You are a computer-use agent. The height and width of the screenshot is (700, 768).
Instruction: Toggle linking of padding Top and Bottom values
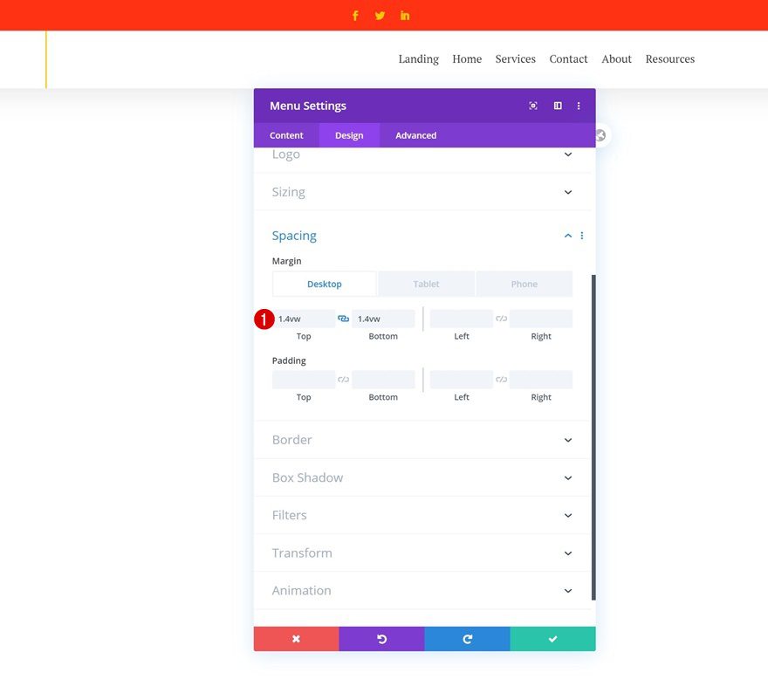coord(342,379)
